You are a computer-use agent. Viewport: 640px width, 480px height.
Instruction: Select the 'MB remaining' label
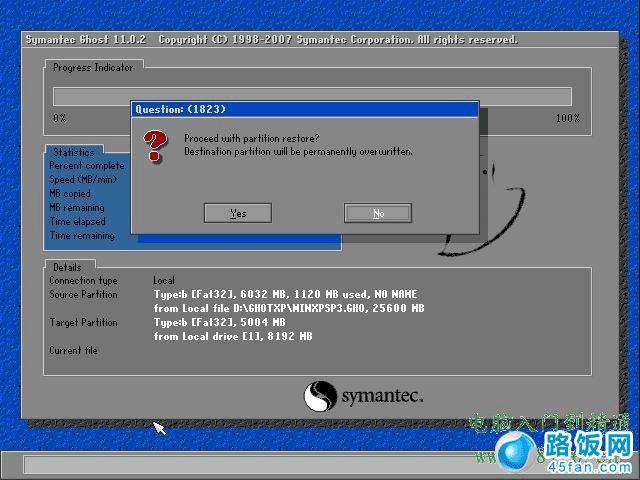(77, 207)
